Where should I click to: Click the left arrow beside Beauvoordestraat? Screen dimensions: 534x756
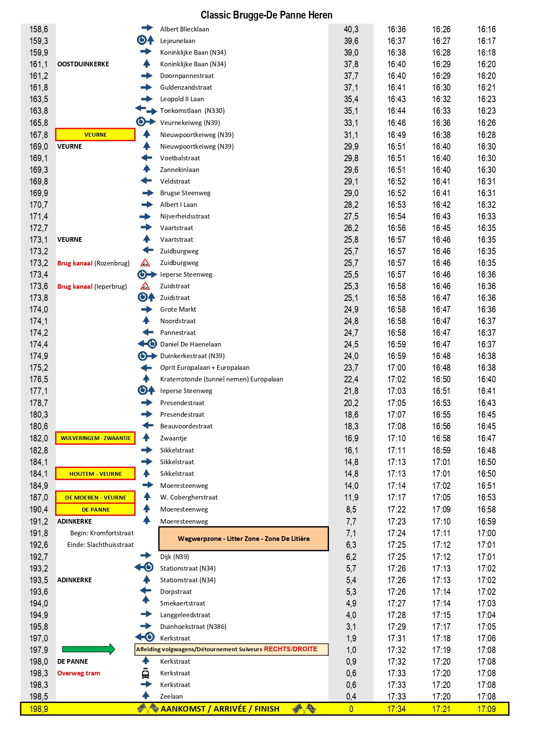pos(148,425)
